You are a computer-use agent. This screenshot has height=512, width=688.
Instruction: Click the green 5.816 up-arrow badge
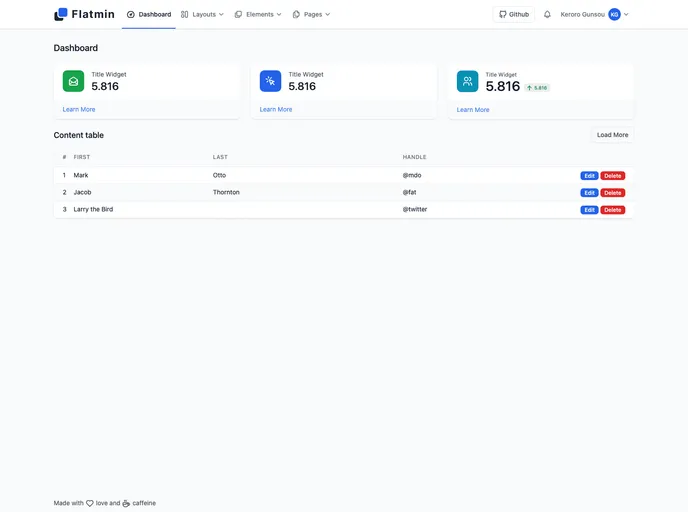click(x=537, y=88)
